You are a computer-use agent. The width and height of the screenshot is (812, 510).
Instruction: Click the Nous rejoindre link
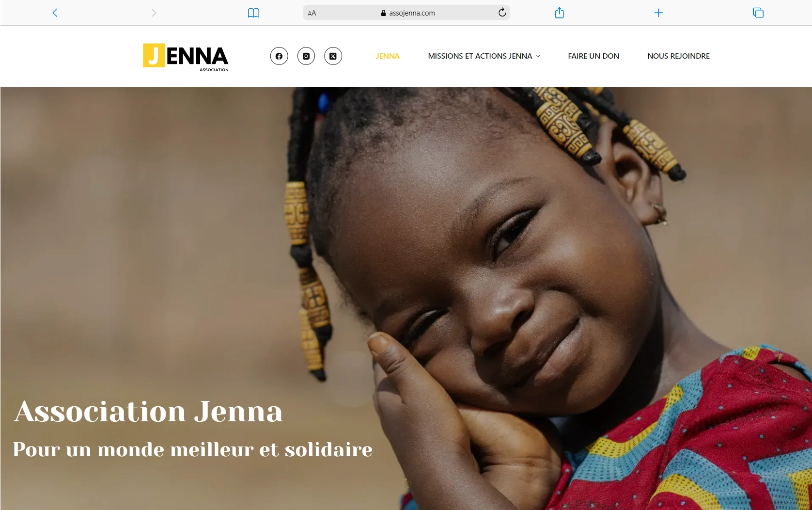pos(678,56)
